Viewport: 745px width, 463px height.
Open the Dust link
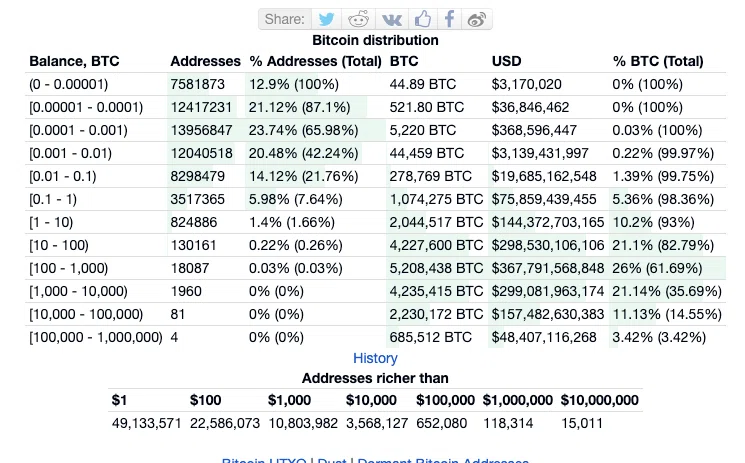[332, 460]
